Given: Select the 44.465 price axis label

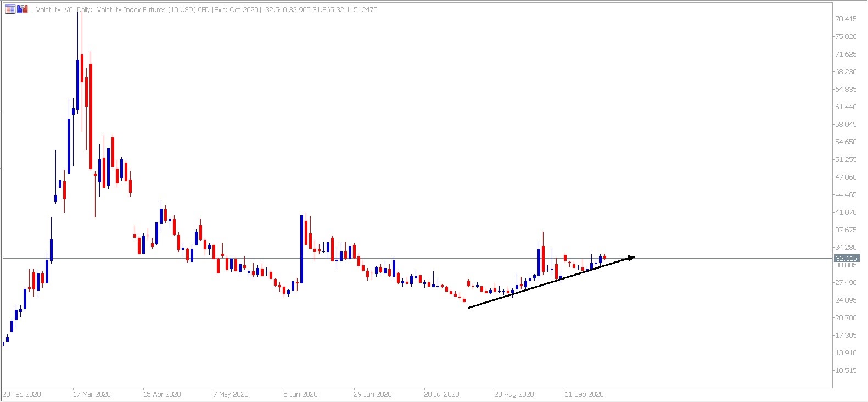Looking at the screenshot, I should click(845, 195).
